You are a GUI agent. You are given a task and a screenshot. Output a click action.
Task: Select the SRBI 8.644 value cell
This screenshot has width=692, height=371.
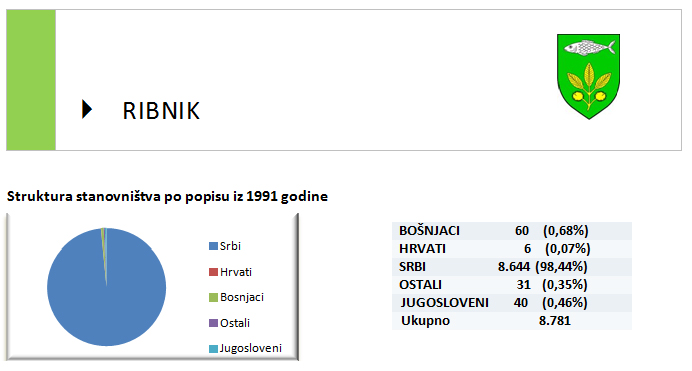point(514,267)
